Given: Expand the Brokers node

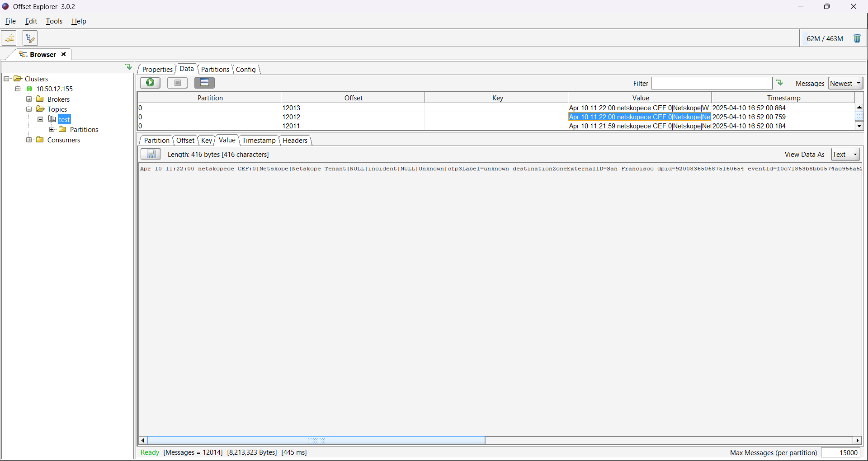Looking at the screenshot, I should (x=29, y=99).
